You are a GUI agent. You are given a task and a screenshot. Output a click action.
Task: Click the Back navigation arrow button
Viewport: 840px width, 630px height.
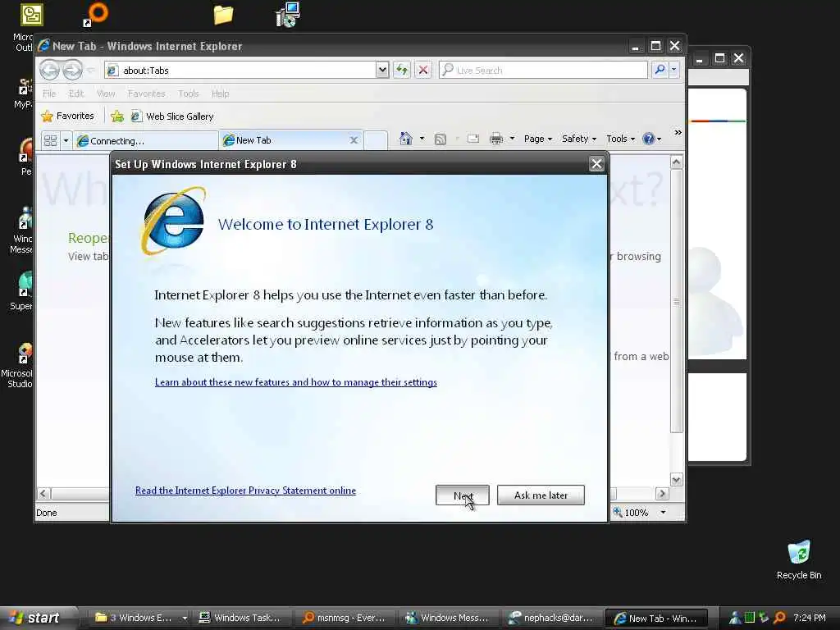pyautogui.click(x=49, y=71)
